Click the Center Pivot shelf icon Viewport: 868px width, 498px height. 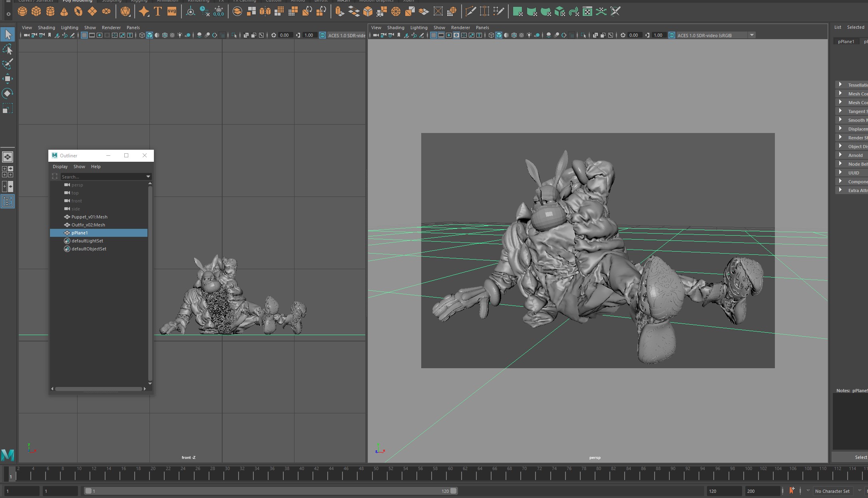click(191, 12)
